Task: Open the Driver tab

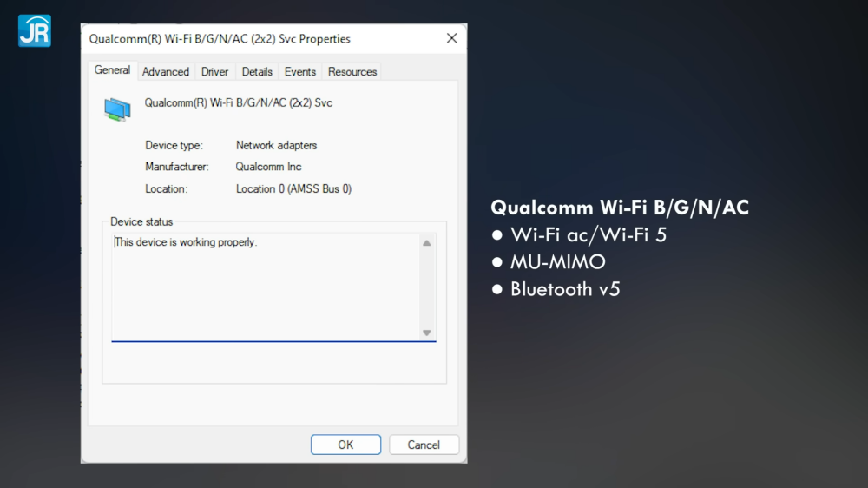Action: tap(214, 72)
